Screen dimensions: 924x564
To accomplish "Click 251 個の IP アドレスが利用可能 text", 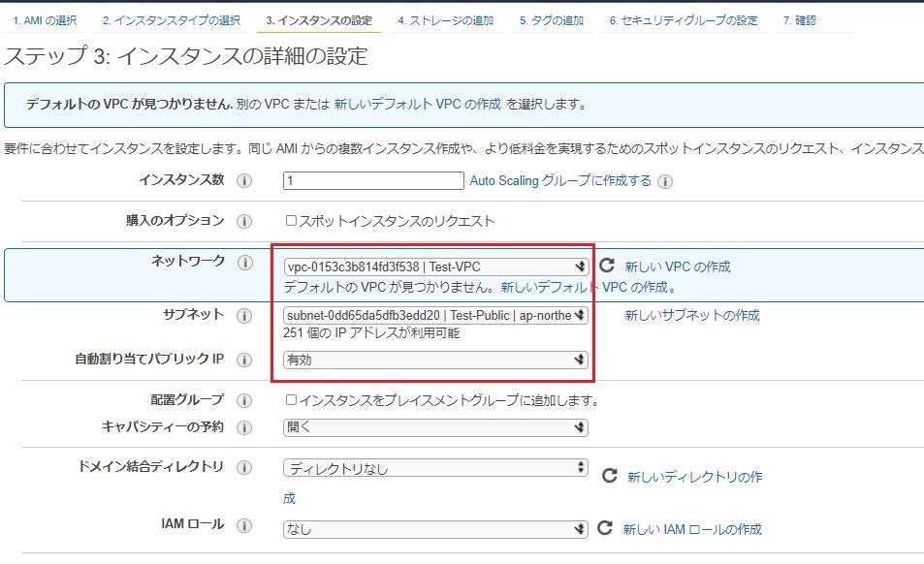I will [371, 332].
